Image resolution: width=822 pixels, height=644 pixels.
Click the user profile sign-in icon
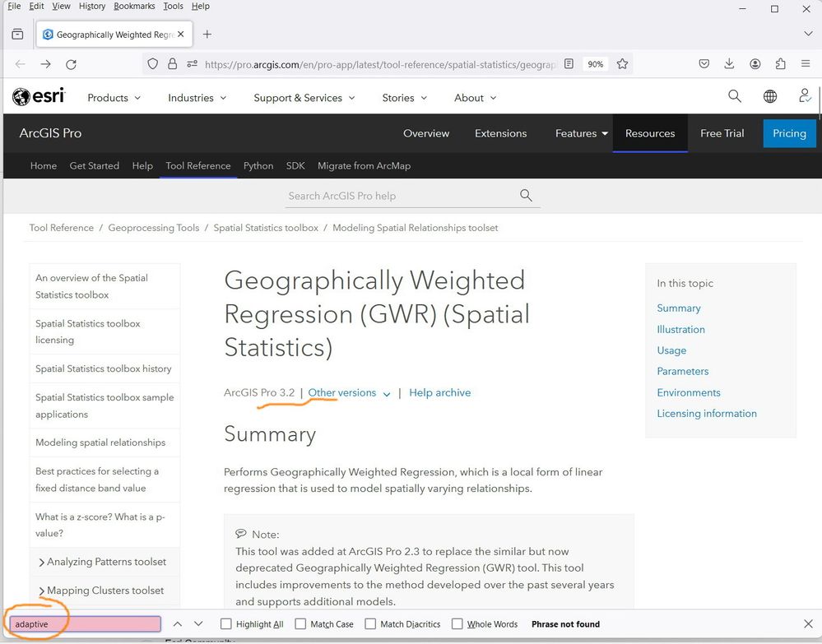(x=805, y=96)
